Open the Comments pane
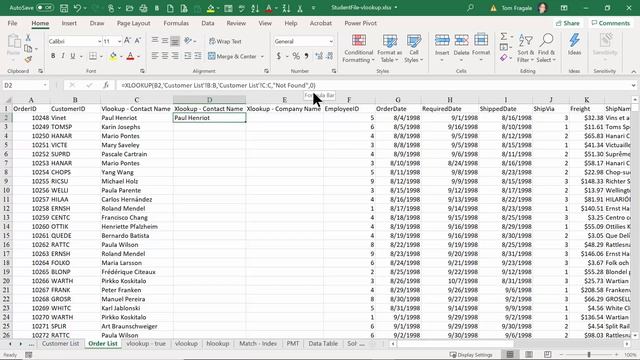The image size is (640, 360). tap(611, 23)
